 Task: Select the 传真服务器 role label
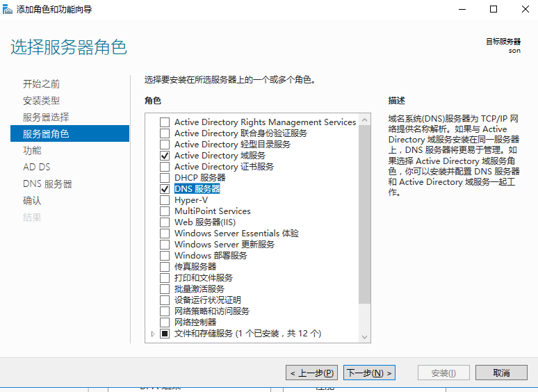coord(195,266)
